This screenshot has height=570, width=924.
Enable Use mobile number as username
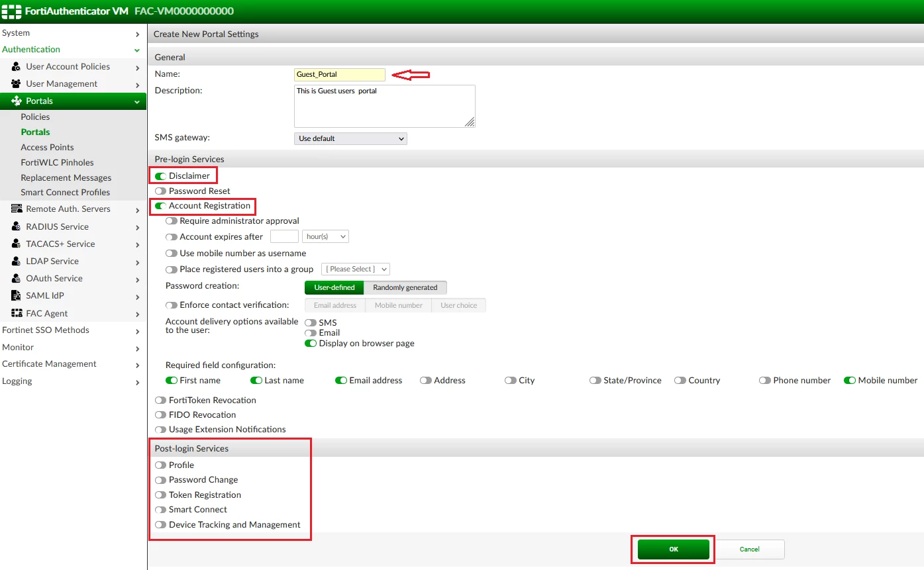(171, 254)
